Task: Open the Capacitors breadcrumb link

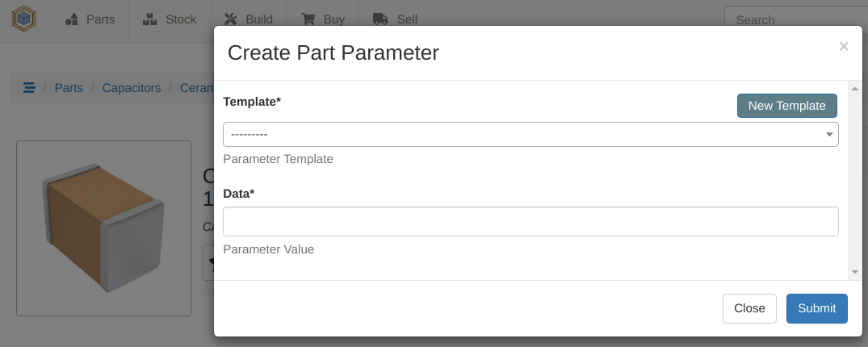Action: click(x=131, y=88)
